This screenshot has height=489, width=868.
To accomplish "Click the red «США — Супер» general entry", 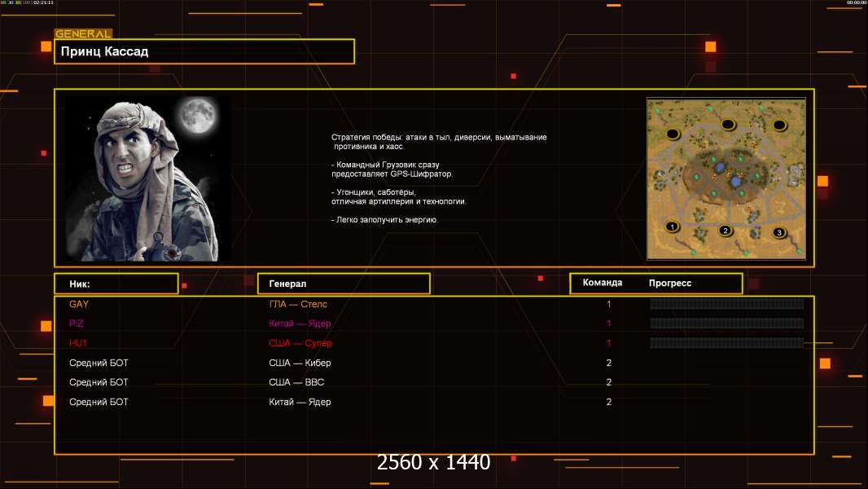I will click(300, 343).
